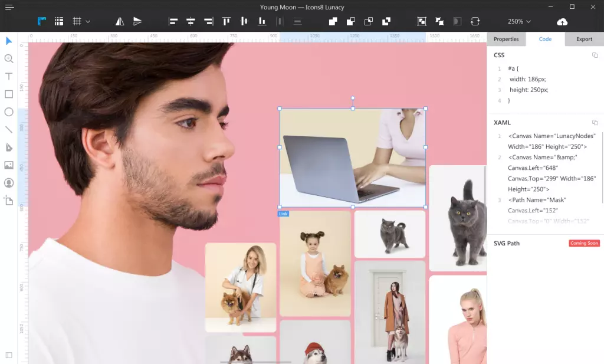Select the Pen tool

pyautogui.click(x=9, y=147)
